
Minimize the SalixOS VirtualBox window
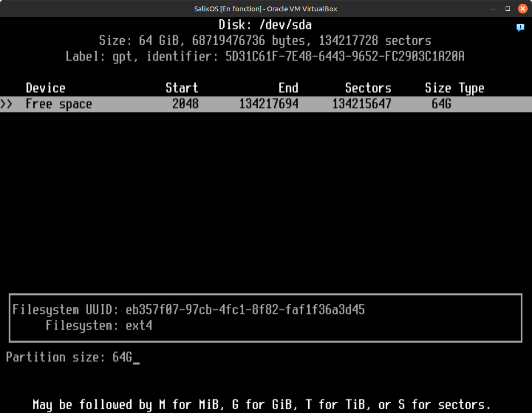493,9
